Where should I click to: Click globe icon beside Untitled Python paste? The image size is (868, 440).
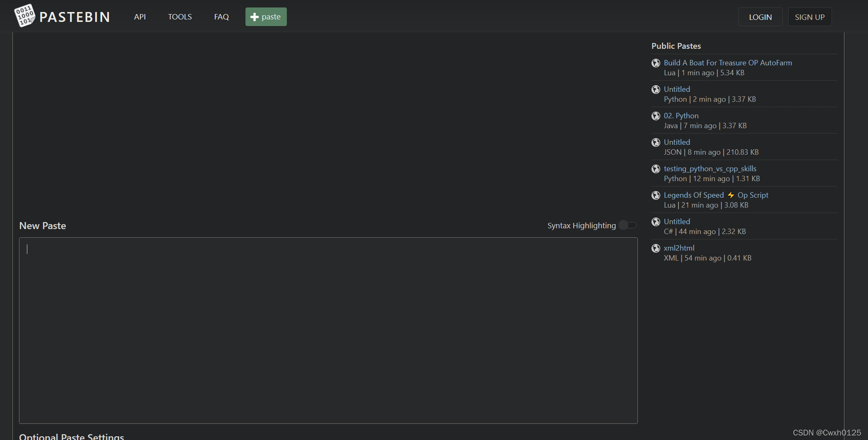[x=656, y=89]
